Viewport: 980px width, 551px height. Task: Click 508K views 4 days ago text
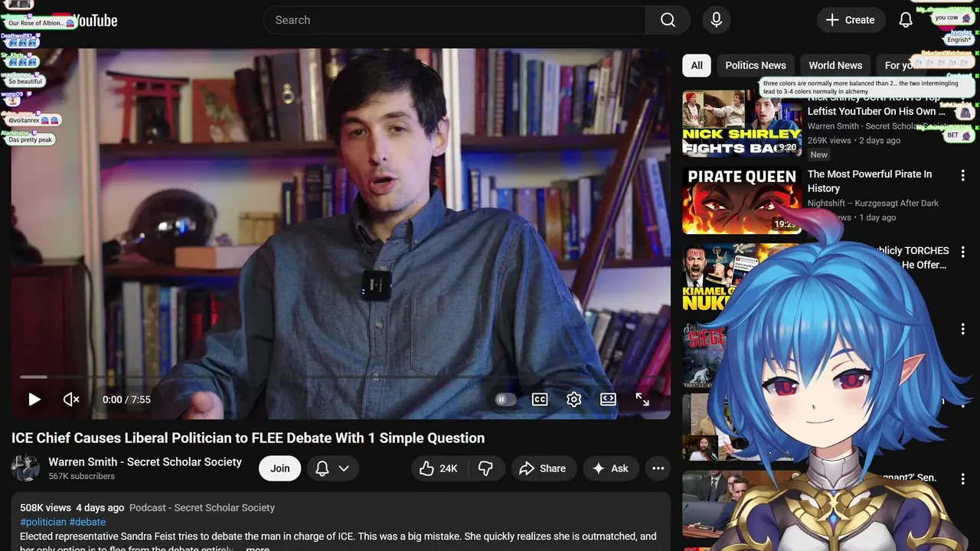pyautogui.click(x=72, y=507)
